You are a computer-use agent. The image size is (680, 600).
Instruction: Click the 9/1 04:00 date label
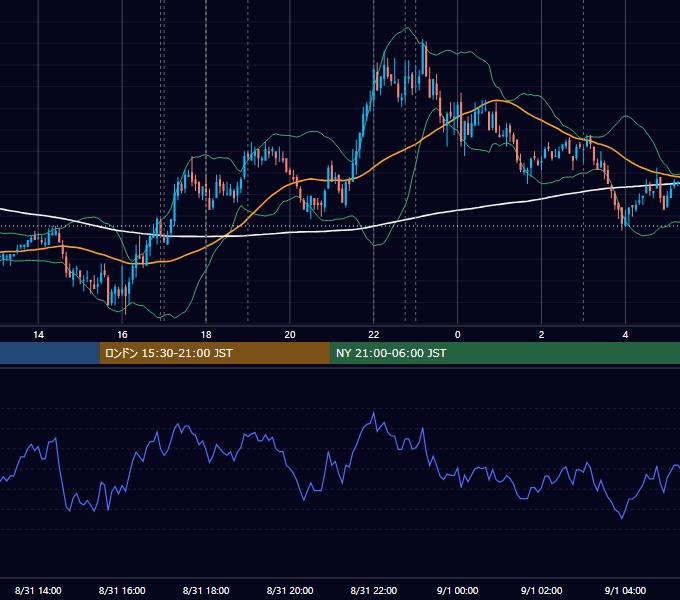[625, 590]
